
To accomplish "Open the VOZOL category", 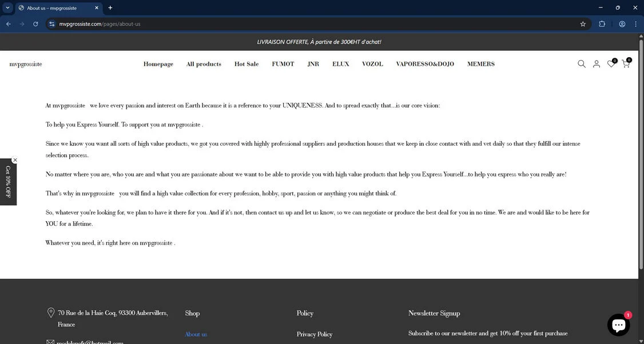I will pyautogui.click(x=372, y=64).
